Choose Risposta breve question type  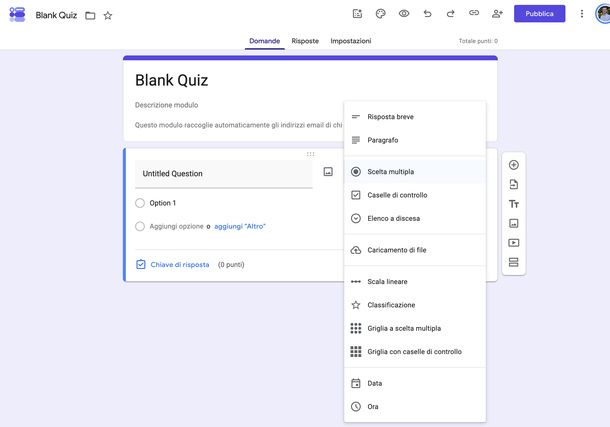coord(415,117)
